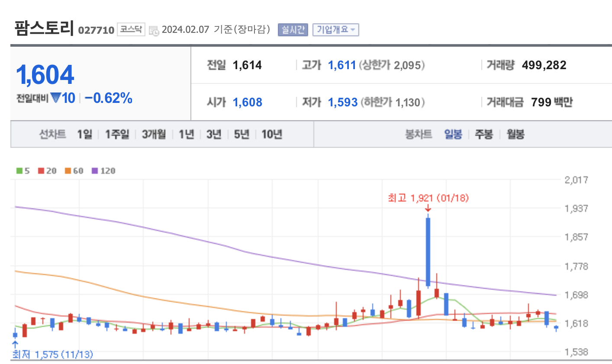Click the red 20-day moving average swatch
This screenshot has height=364, width=612.
(41, 171)
